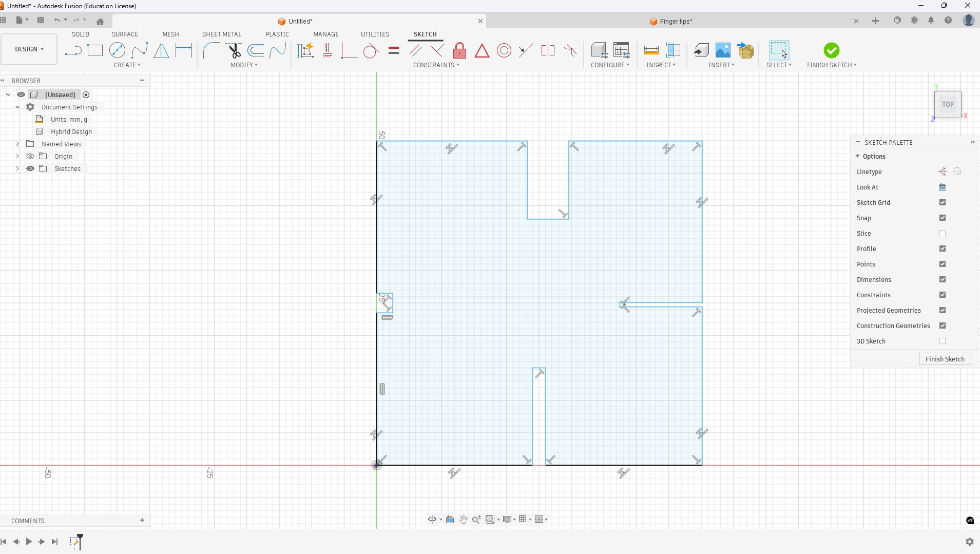
Task: Toggle the Constraints checkbox
Action: click(943, 295)
